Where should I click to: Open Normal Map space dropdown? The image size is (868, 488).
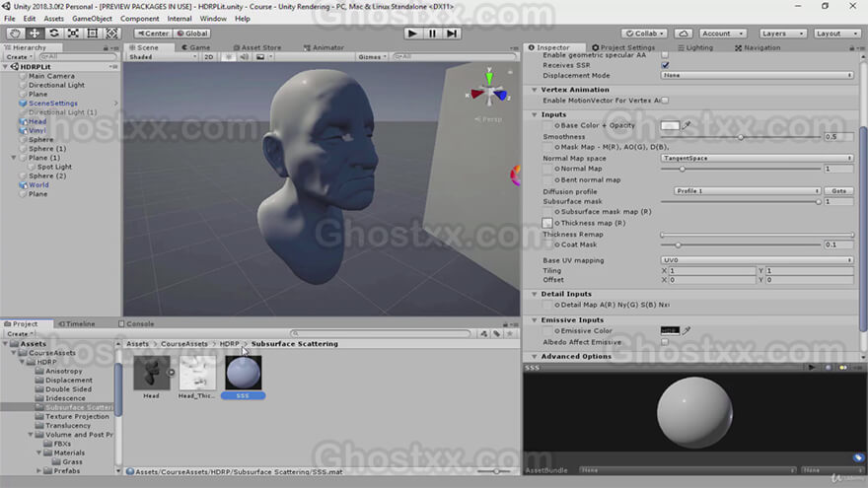coord(757,159)
